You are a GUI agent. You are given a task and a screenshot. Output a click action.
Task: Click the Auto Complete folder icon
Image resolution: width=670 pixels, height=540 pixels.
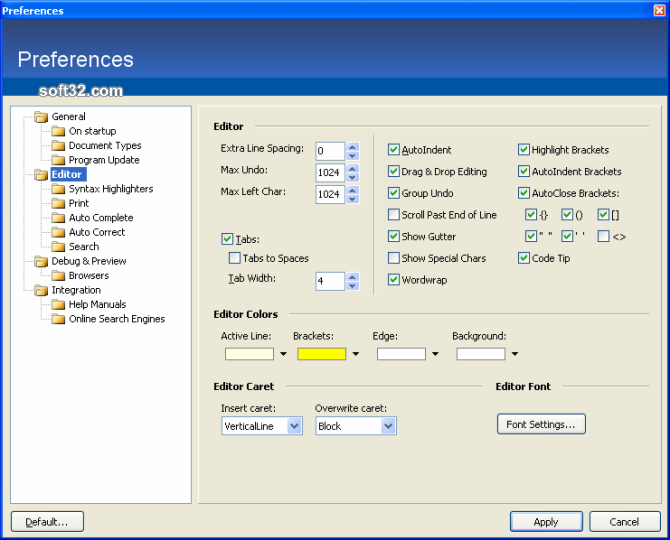(58, 218)
